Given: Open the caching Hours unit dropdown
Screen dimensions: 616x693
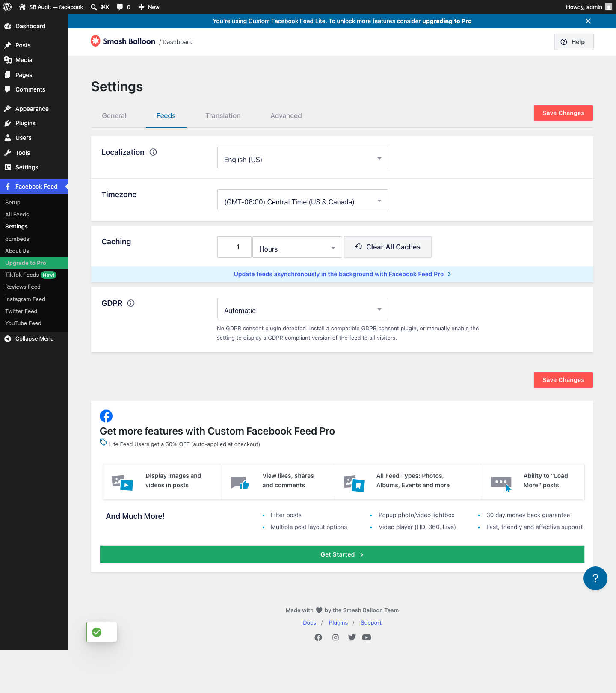Looking at the screenshot, I should (297, 247).
